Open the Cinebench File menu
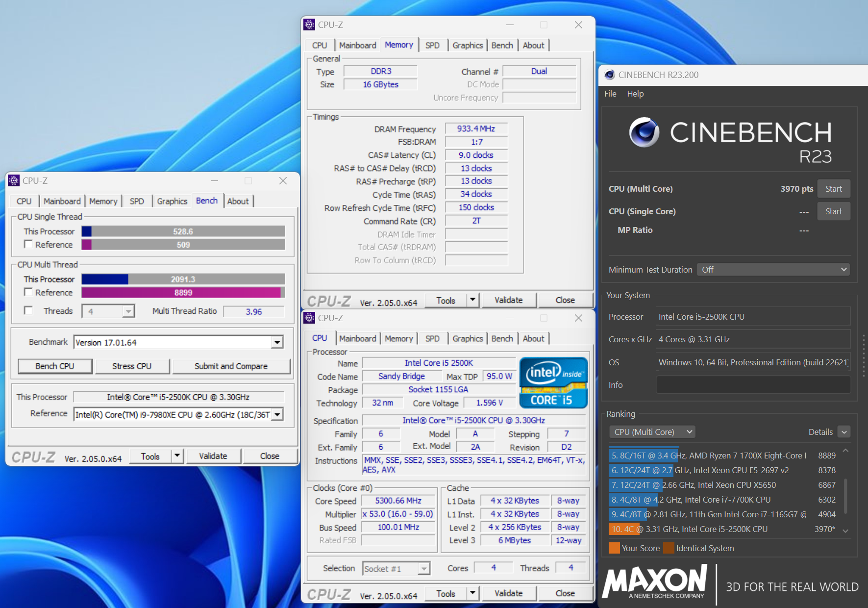 pyautogui.click(x=610, y=94)
